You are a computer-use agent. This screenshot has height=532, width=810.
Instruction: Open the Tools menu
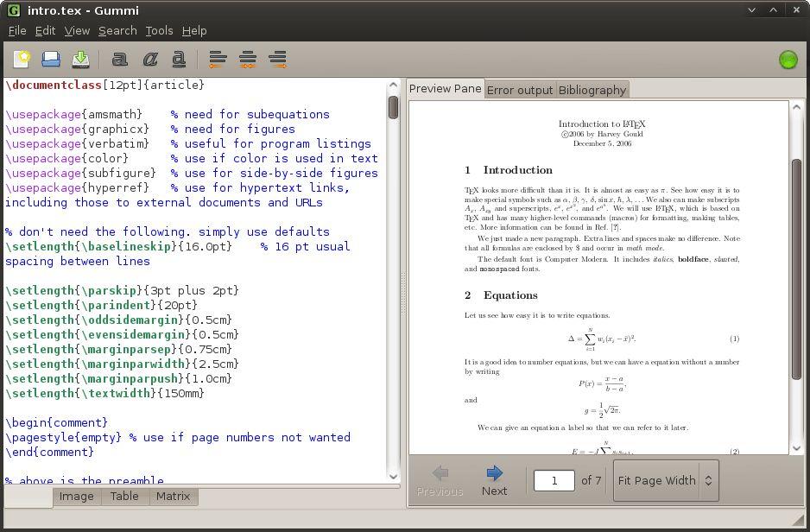pos(159,30)
